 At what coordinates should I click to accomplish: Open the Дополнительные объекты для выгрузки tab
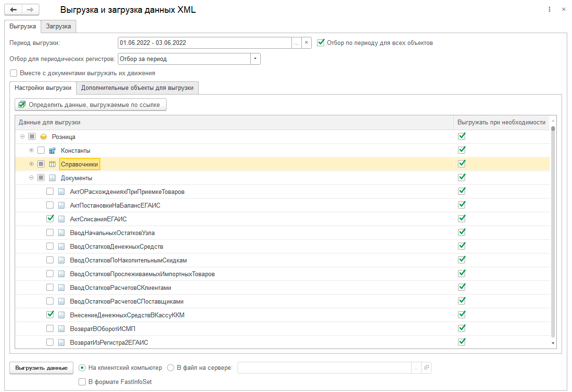[137, 87]
